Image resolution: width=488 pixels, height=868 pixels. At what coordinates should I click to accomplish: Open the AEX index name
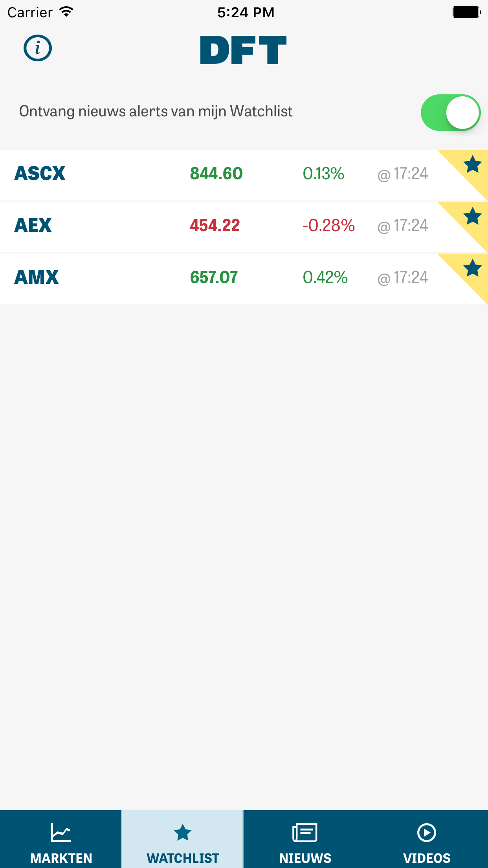(33, 226)
